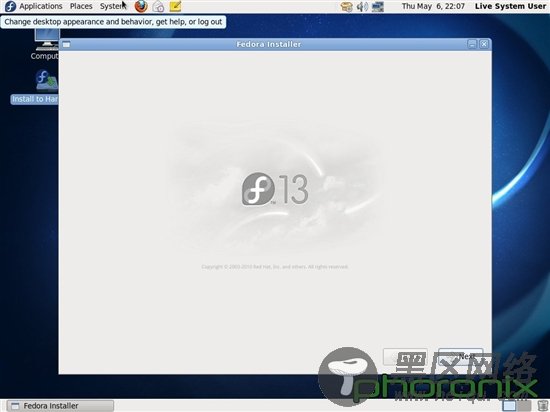This screenshot has height=412, width=550.
Task: Minimize the Fedora Installer window
Action: point(472,44)
